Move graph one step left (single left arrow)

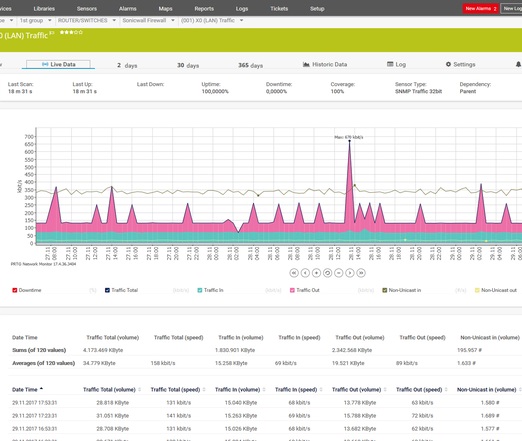(x=305, y=273)
